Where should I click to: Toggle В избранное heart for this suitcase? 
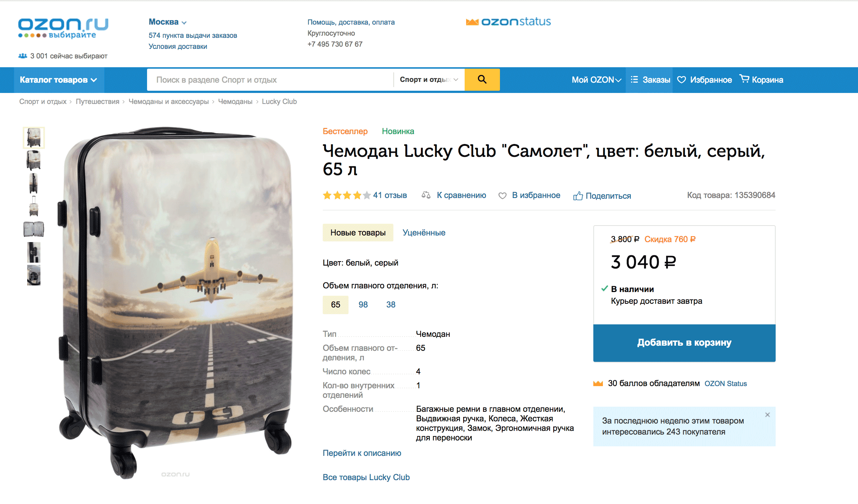[503, 196]
